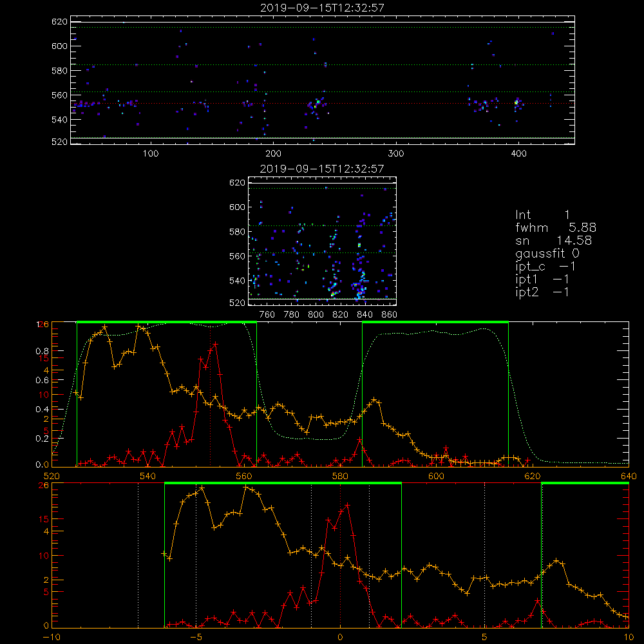The image size is (644, 644).
Task: Click x-axis label 10 of bottom plot
Action: [629, 637]
